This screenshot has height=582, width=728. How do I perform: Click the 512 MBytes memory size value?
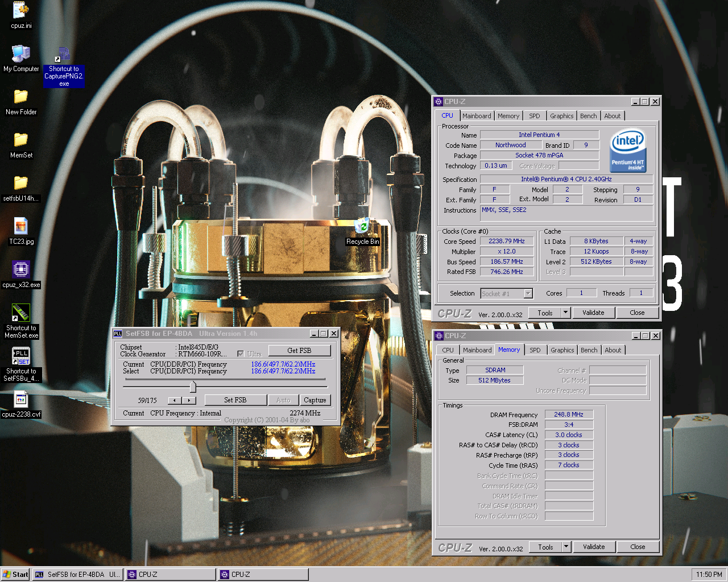click(x=494, y=380)
